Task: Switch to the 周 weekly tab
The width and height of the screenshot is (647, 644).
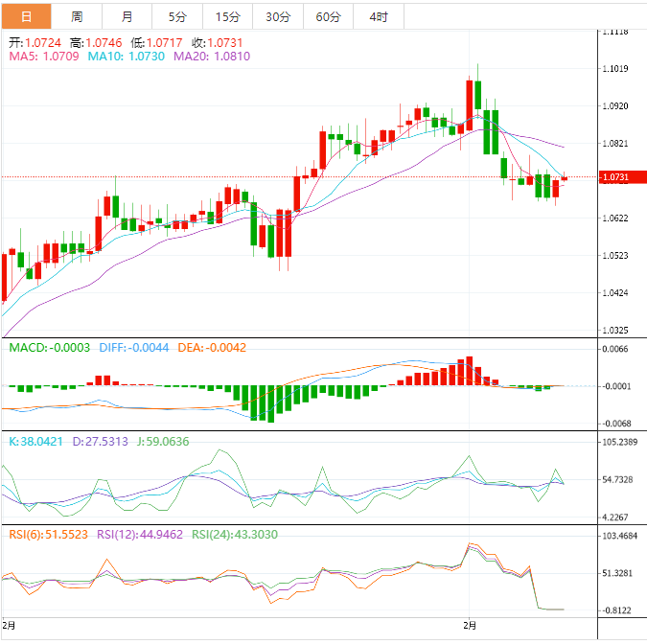Action: click(77, 16)
